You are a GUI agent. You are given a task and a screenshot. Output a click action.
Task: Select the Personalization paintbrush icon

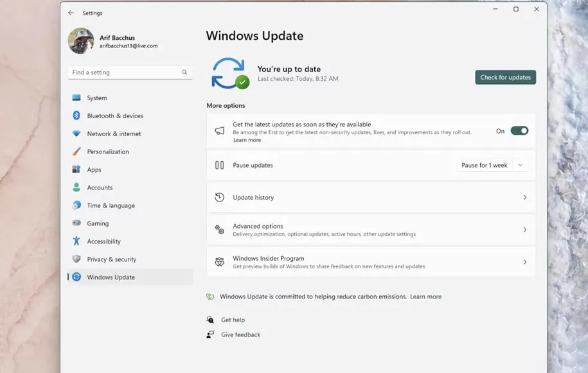[x=76, y=152]
